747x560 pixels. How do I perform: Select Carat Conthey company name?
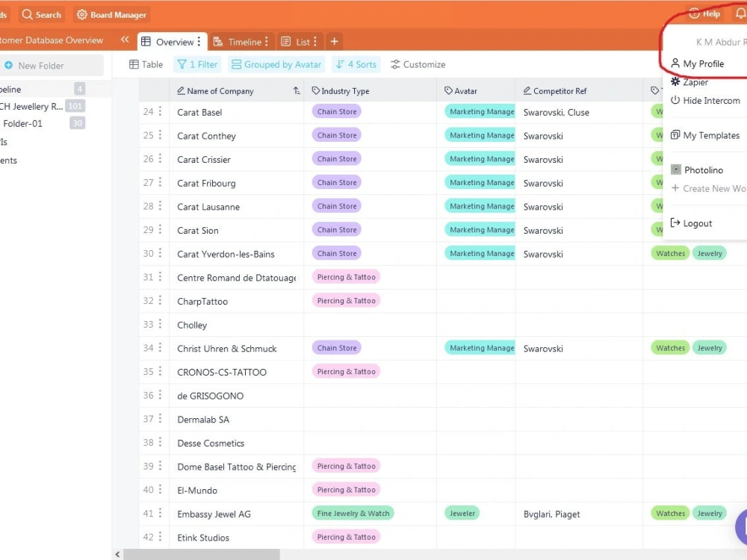[x=206, y=136]
